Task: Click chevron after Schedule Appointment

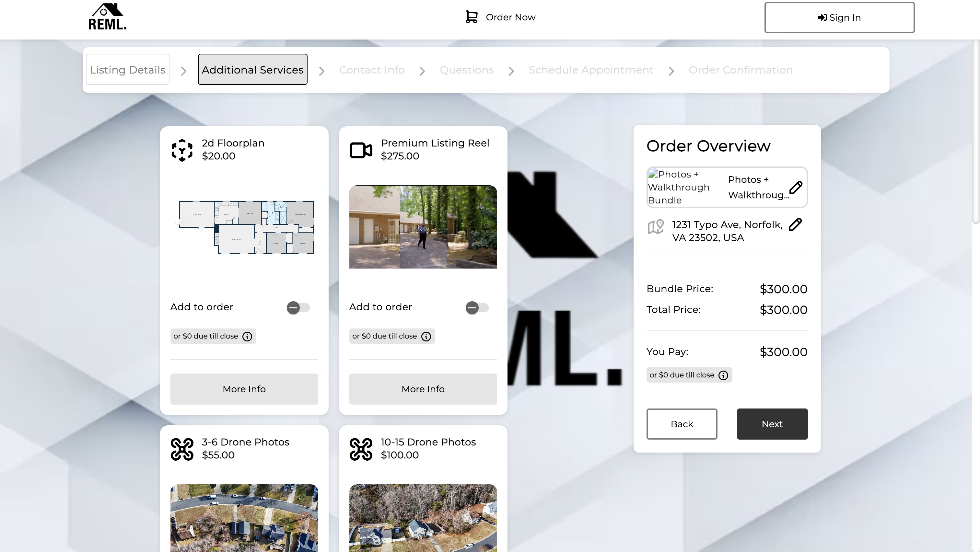Action: (x=671, y=71)
